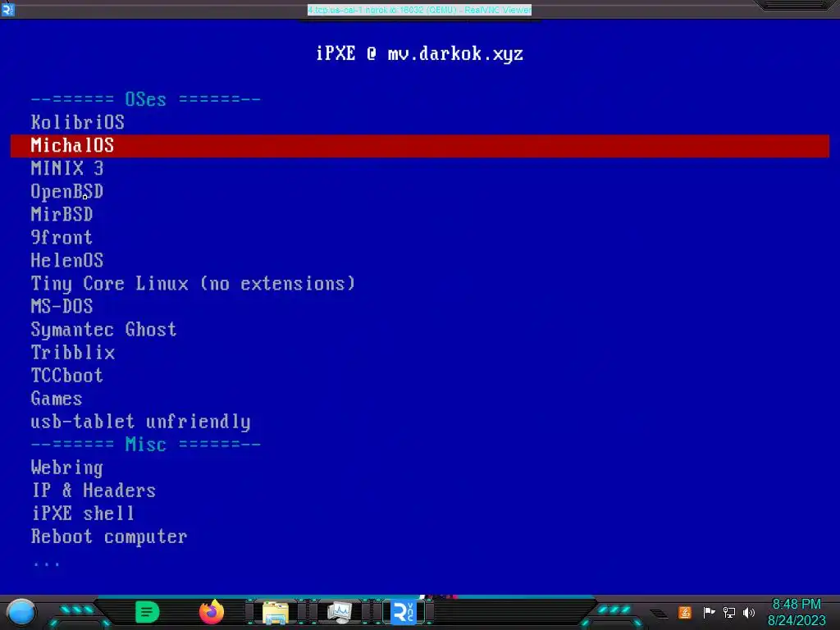Choose the Webring option under Misc
The image size is (840, 630).
click(67, 468)
